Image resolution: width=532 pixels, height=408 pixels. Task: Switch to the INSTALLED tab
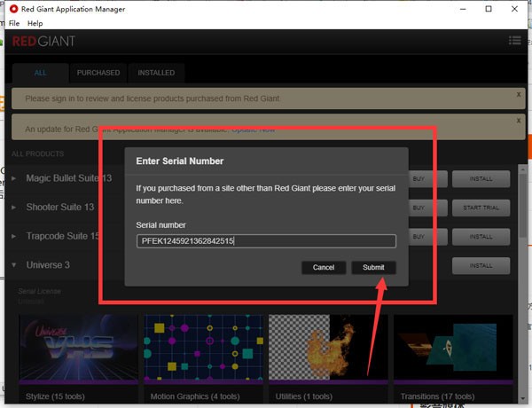click(155, 73)
